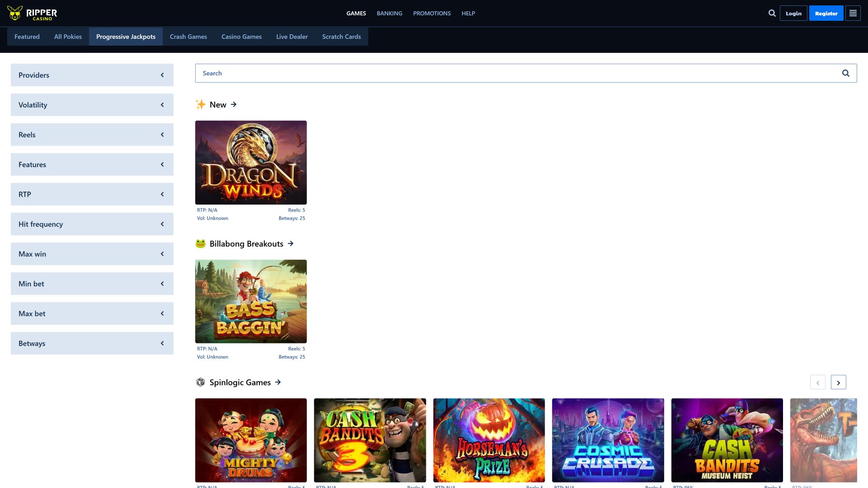Expand the Max bet filter
Image resolution: width=868 pixels, height=488 pixels.
[x=92, y=314]
